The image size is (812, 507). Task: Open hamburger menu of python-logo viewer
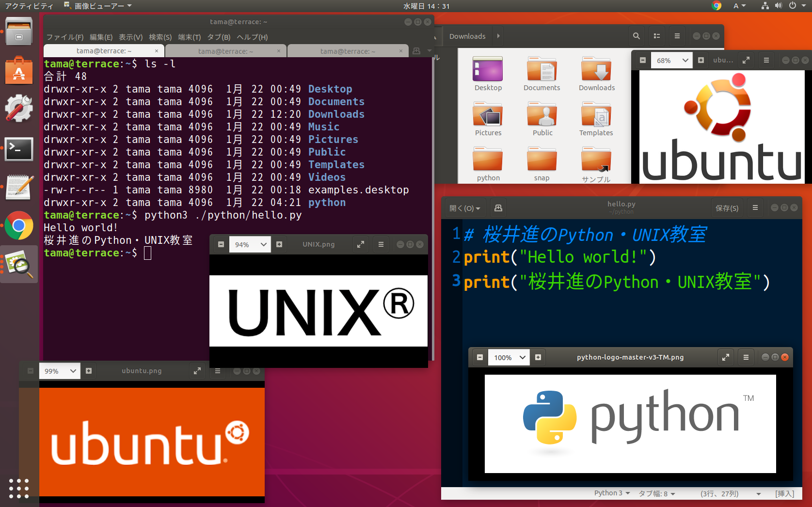(746, 357)
